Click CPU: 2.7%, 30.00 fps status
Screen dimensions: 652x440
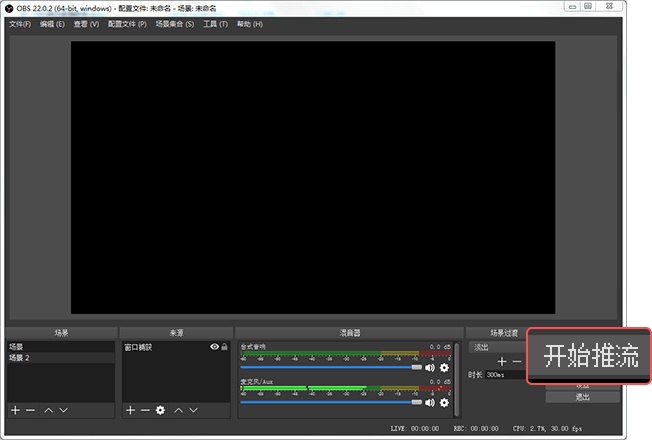tap(547, 428)
